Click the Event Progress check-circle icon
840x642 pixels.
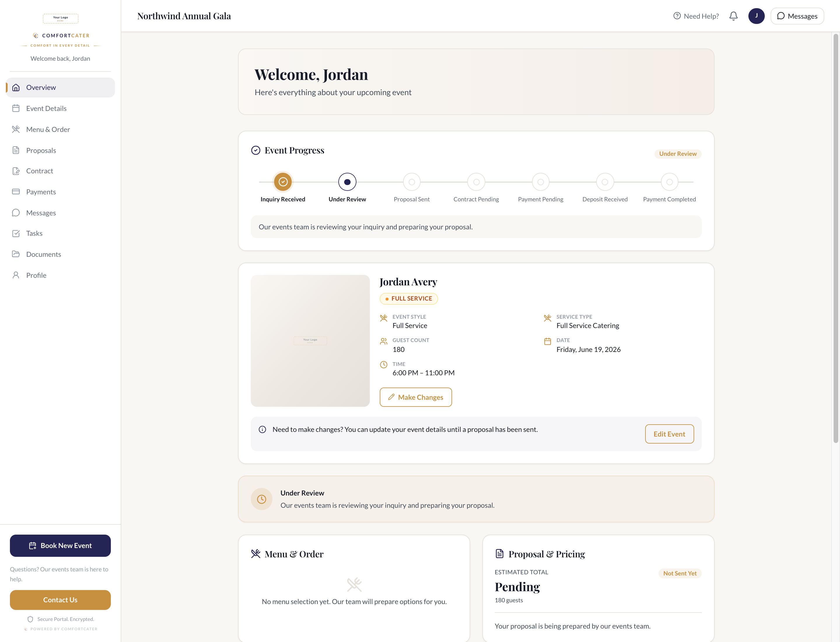256,150
